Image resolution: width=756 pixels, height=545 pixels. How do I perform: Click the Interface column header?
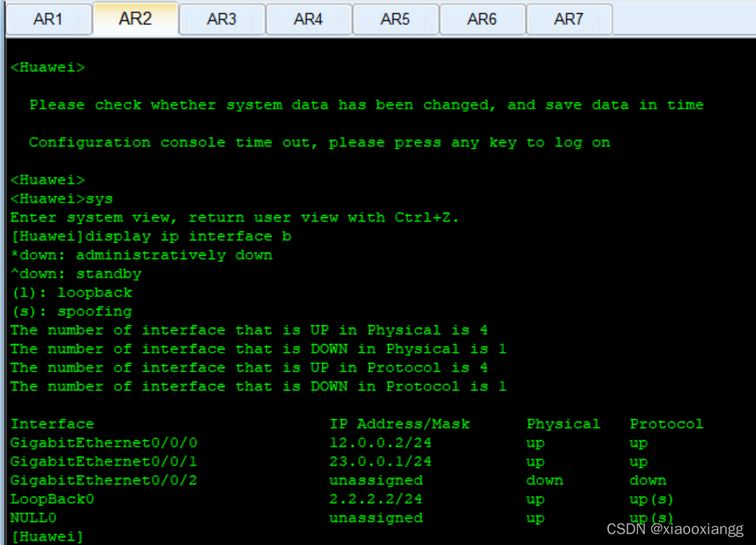52,424
